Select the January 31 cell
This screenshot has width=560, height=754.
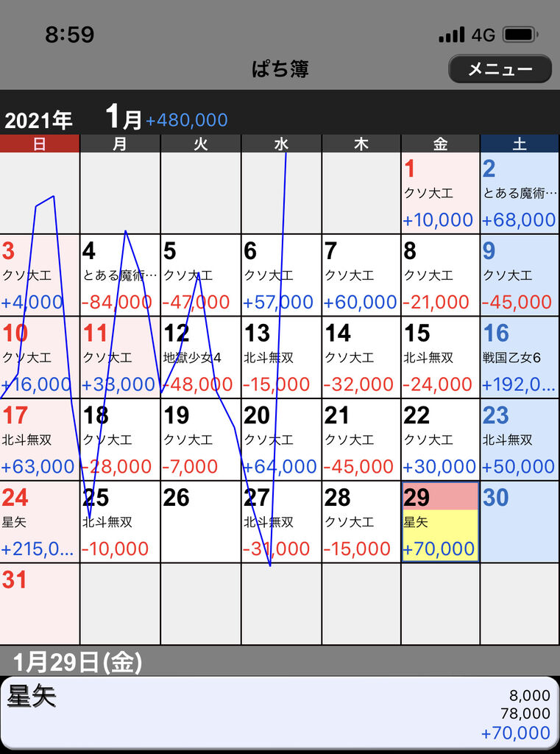(40, 604)
